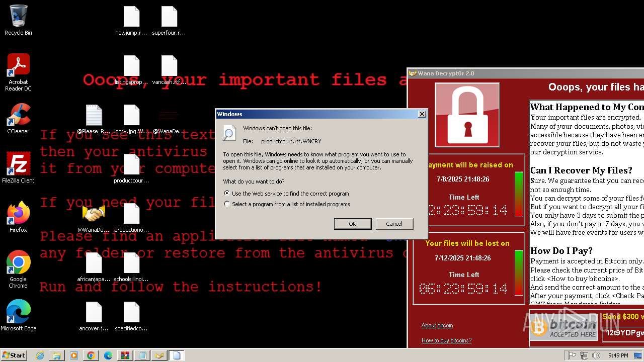Select the logtv.jpg.W... file icon
The image size is (644, 362).
pos(131,119)
